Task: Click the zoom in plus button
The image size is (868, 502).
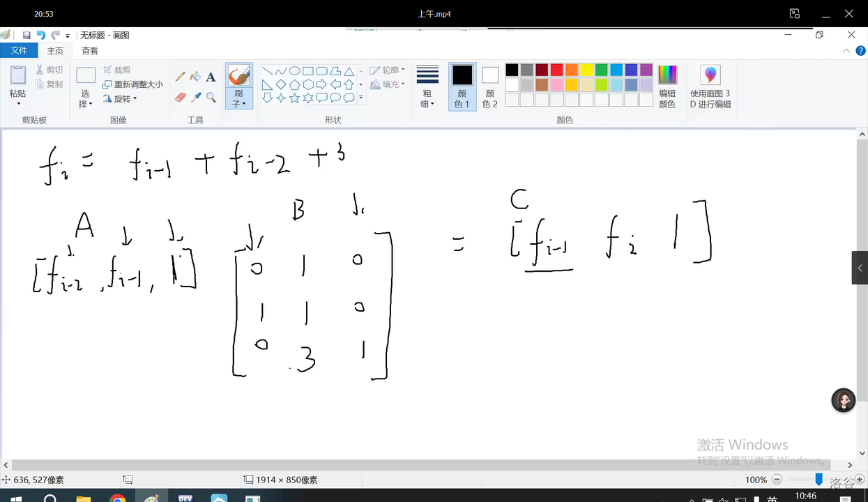Action: point(860,480)
